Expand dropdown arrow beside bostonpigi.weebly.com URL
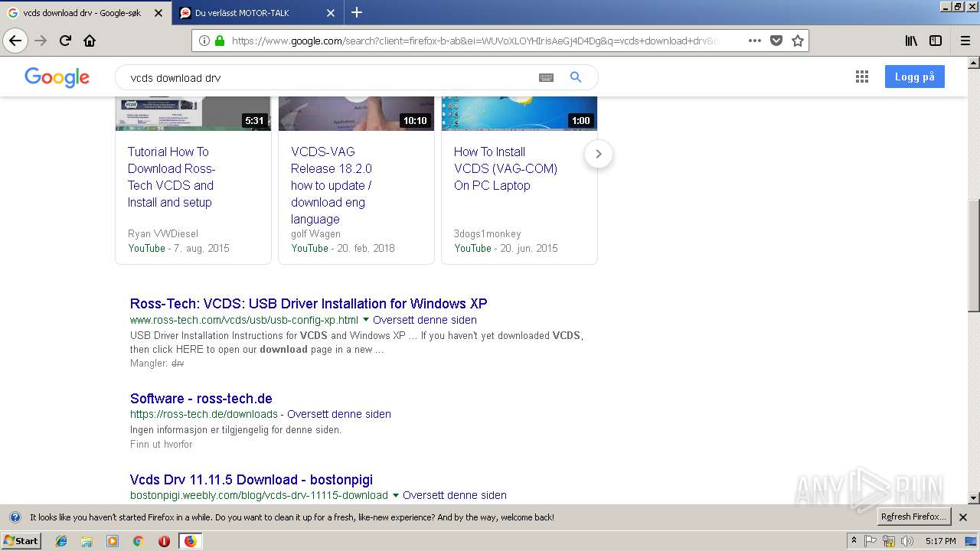The height and width of the screenshot is (551, 980). (x=395, y=495)
